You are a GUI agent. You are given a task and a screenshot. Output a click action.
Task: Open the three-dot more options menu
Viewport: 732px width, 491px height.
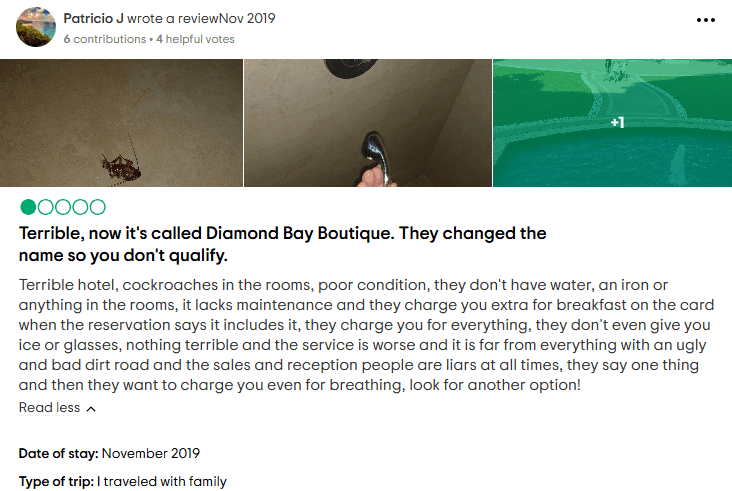tap(705, 20)
